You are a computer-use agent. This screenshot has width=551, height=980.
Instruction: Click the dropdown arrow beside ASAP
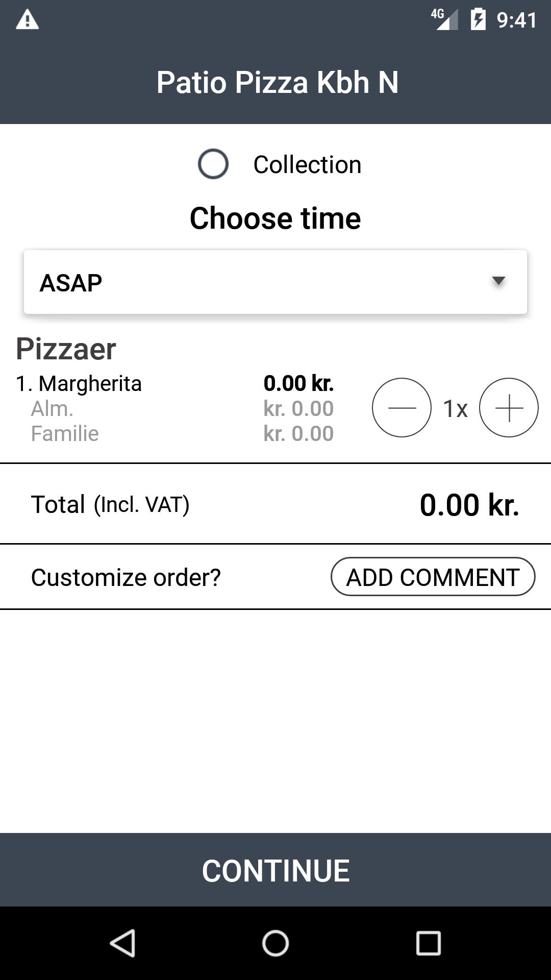498,281
